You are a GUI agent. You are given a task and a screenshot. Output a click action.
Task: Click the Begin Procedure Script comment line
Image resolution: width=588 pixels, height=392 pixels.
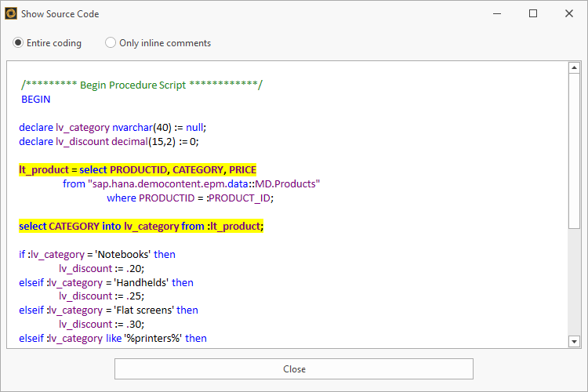142,85
